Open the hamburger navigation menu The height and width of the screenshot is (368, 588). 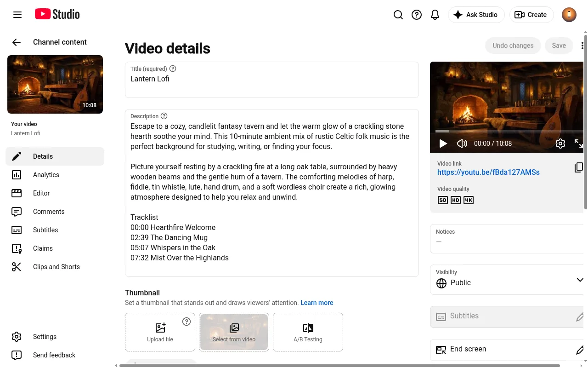click(17, 15)
